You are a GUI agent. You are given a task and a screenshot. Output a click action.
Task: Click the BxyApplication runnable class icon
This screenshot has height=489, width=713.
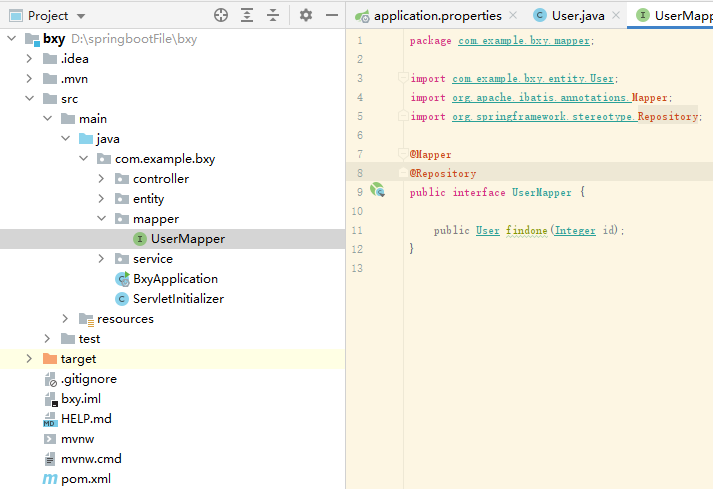(x=122, y=279)
